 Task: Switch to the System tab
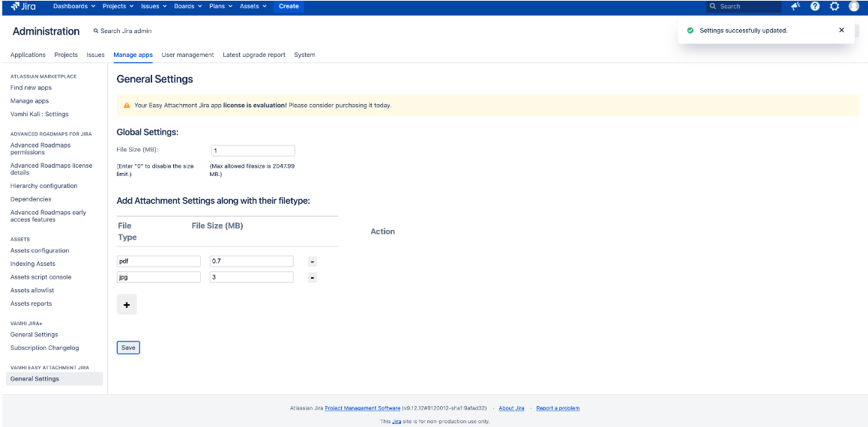(304, 55)
